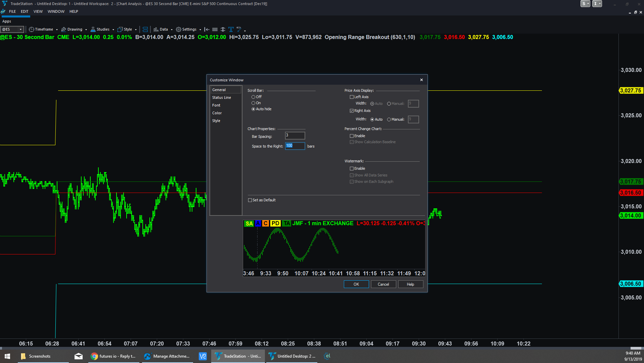The image size is (644, 363).
Task: Open the blue V app in the taskbar
Action: (203, 356)
